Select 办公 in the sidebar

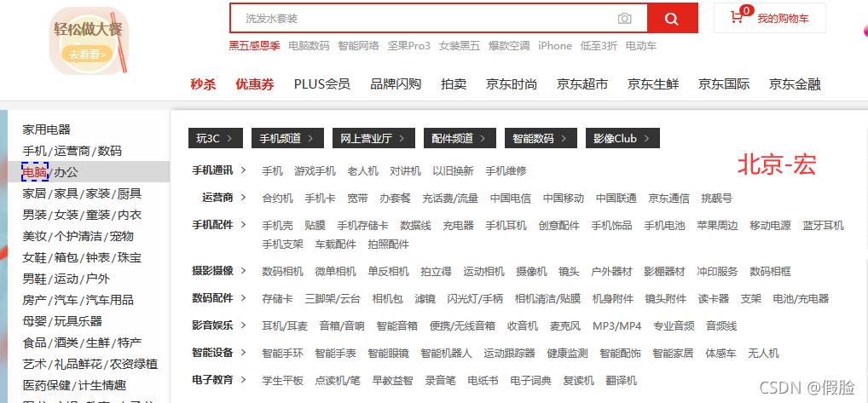click(x=66, y=172)
